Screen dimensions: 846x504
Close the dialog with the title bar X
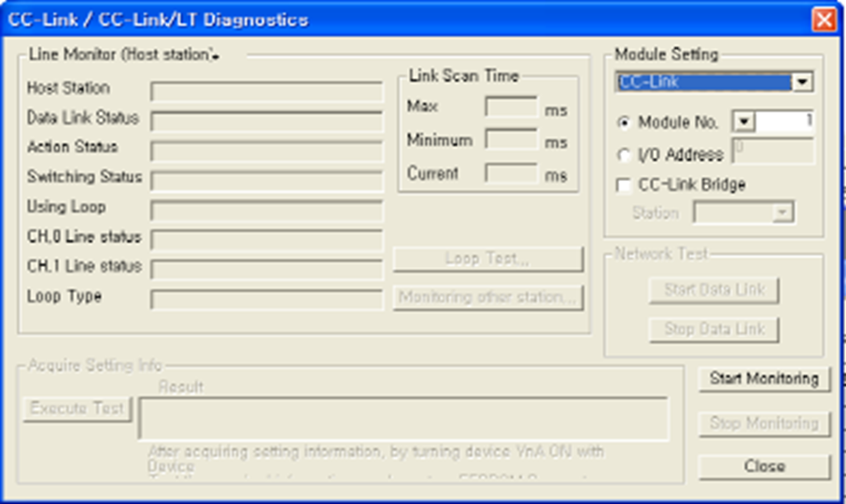[824, 20]
